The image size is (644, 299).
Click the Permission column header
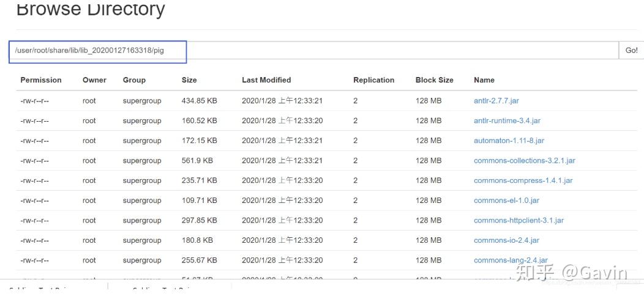[41, 80]
